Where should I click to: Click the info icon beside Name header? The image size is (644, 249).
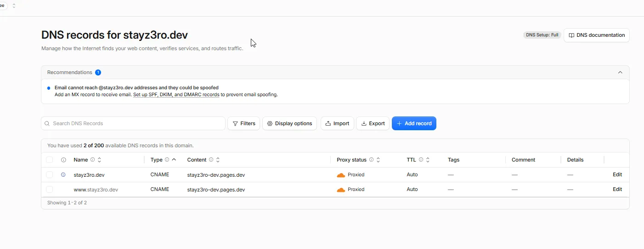(92, 160)
